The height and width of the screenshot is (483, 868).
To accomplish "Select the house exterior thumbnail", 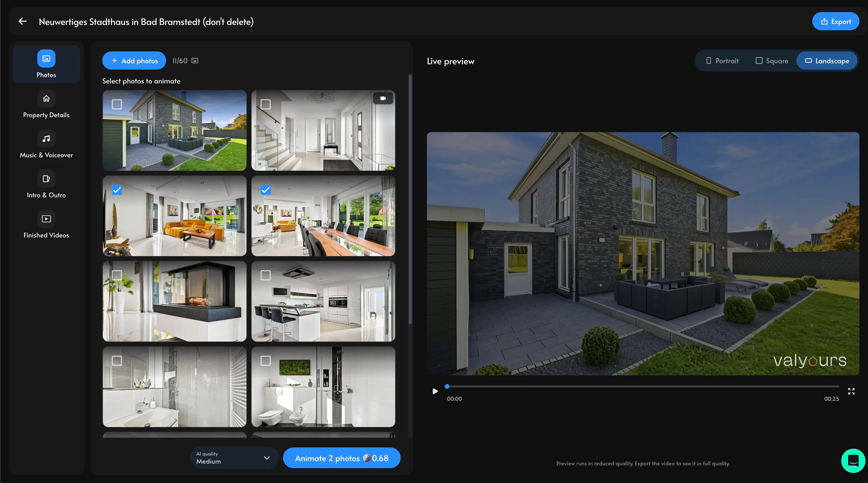I will click(x=175, y=130).
